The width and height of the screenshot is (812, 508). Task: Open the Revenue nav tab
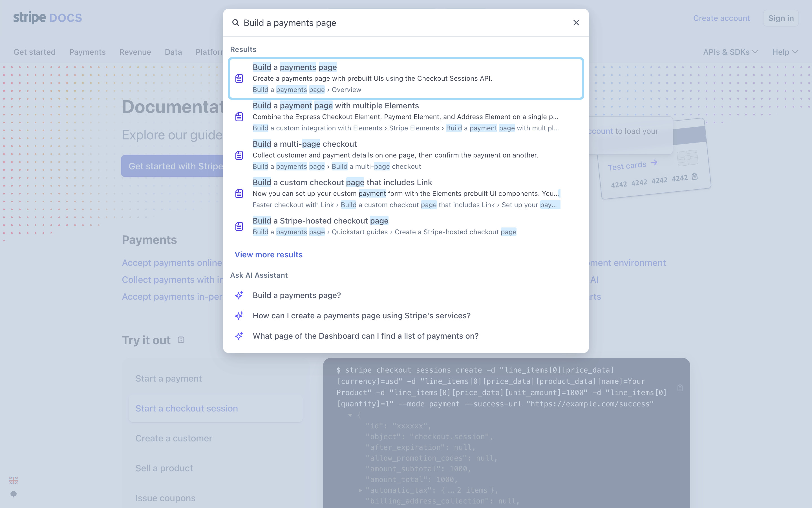click(135, 52)
